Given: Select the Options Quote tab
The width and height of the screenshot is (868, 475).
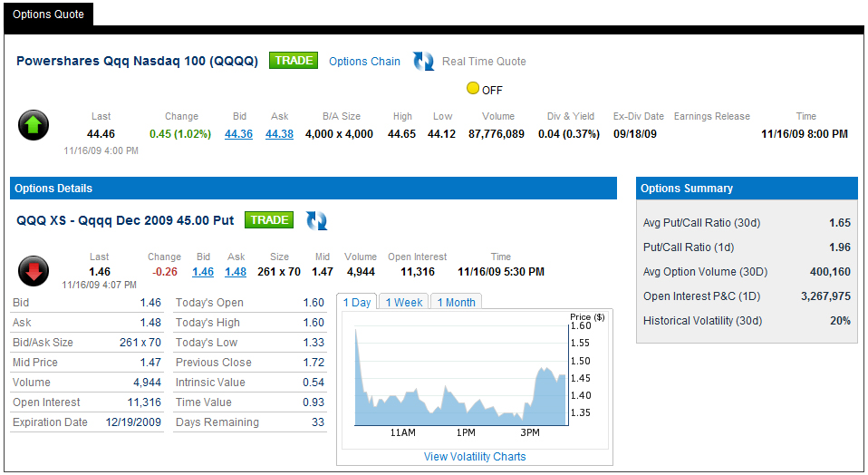Looking at the screenshot, I should click(x=48, y=15).
